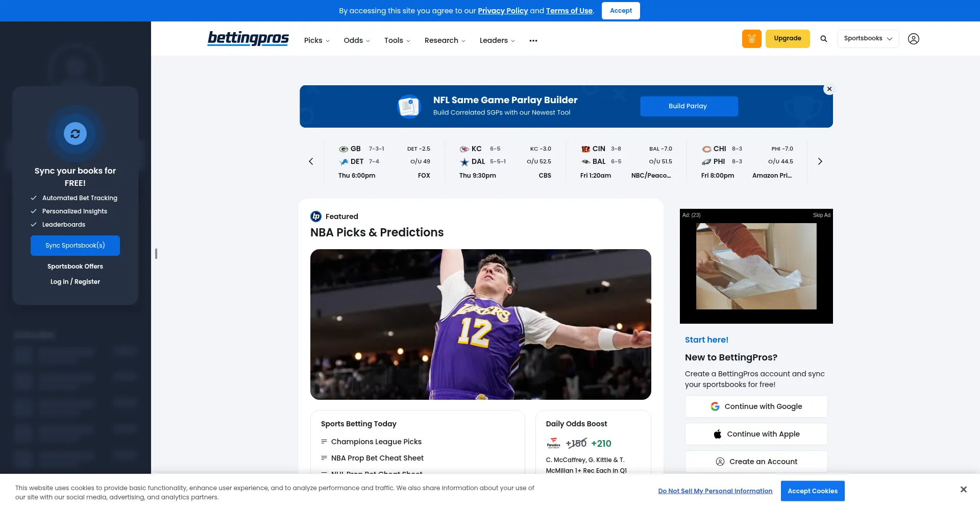
Task: Open the Leaders menu
Action: coord(497,41)
